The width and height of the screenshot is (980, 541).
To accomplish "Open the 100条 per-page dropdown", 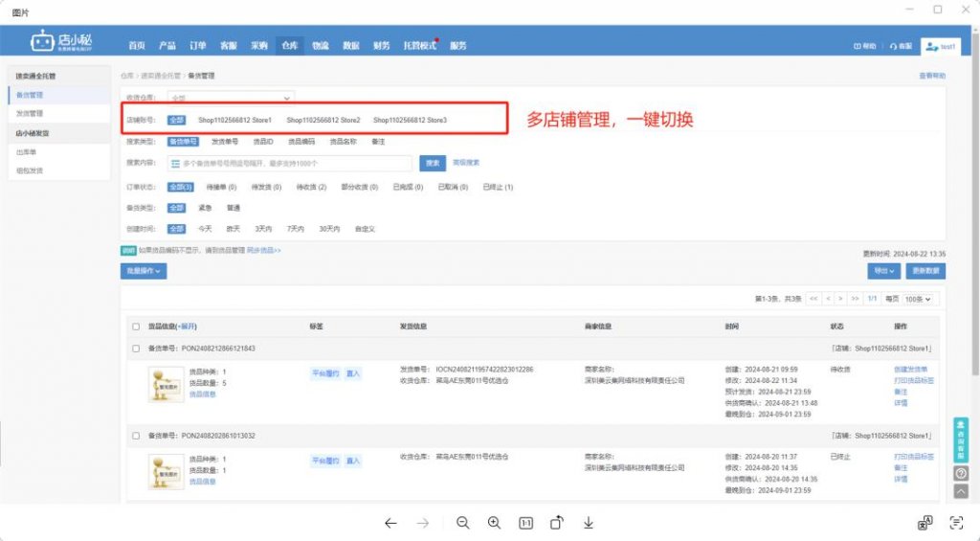I will [918, 299].
